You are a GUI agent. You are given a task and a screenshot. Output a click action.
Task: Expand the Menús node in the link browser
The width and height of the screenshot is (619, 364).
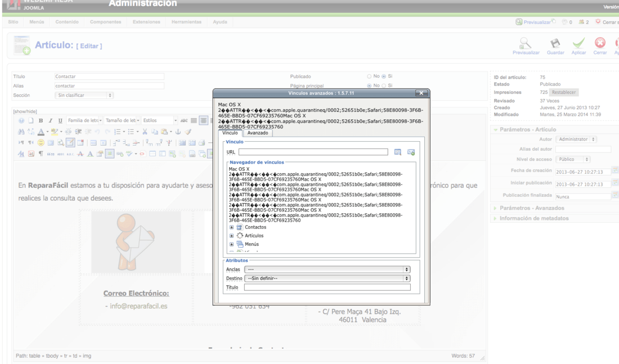tap(232, 244)
